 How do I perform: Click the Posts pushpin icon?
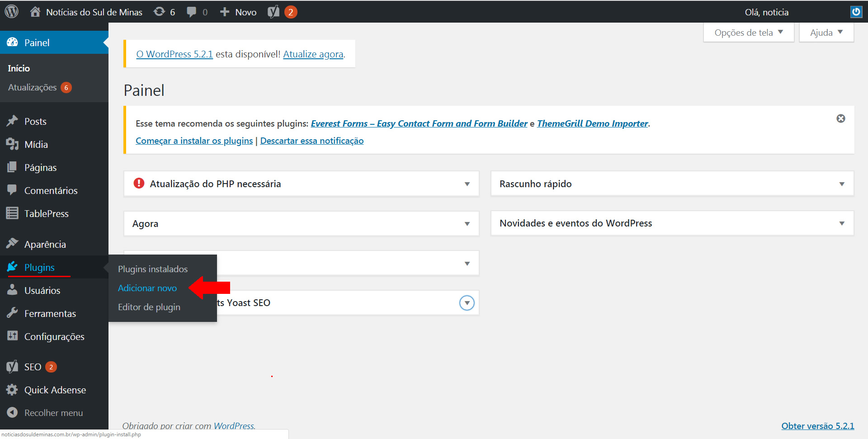(x=12, y=121)
